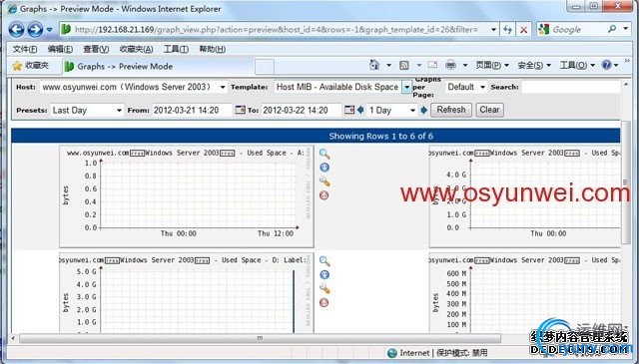Click the Refresh page icon in address bar
Screen dimensions: 639x364
pyautogui.click(x=507, y=30)
